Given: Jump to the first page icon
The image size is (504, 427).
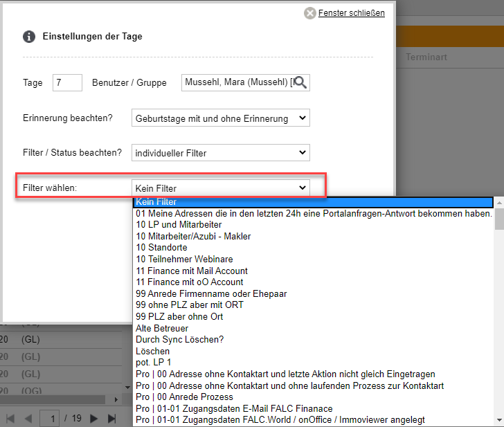Looking at the screenshot, I should [11, 418].
